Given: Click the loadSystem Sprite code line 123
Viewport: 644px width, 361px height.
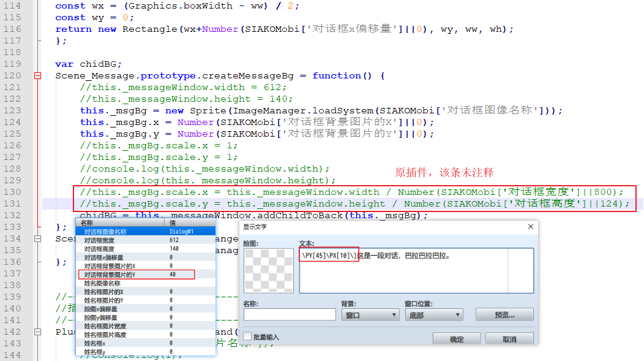Looking at the screenshot, I should click(321, 110).
